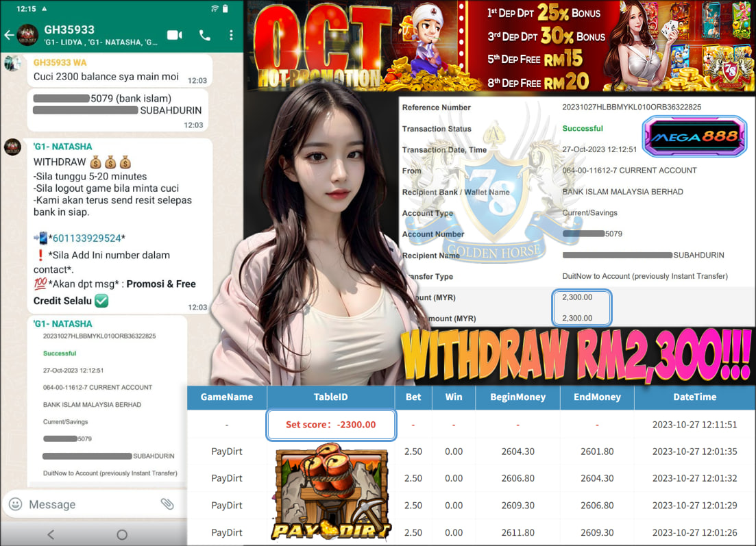
Task: Click 'Current/Savings' account type value
Action: (589, 212)
